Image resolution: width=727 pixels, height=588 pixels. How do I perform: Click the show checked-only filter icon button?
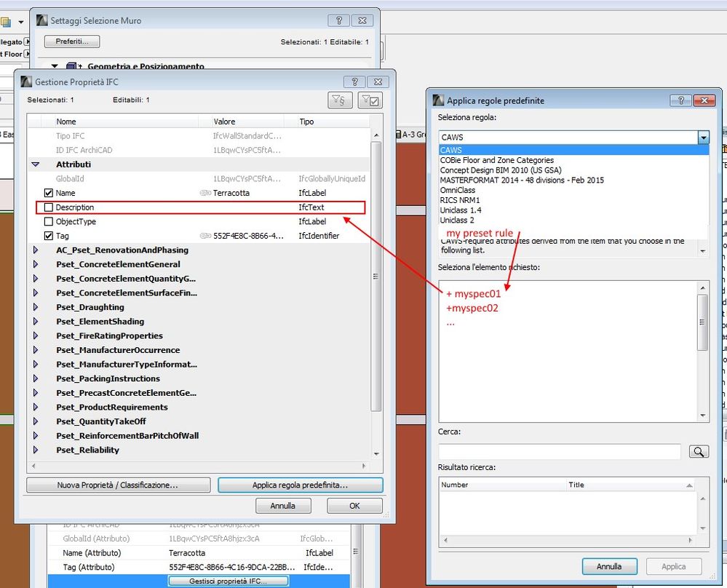click(x=370, y=100)
